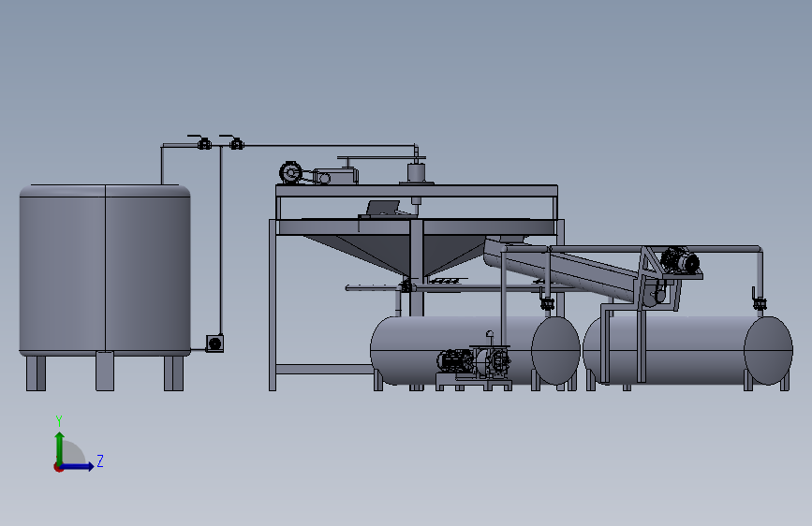
Task: Click the red origin ball of the triad
Action: tap(58, 467)
